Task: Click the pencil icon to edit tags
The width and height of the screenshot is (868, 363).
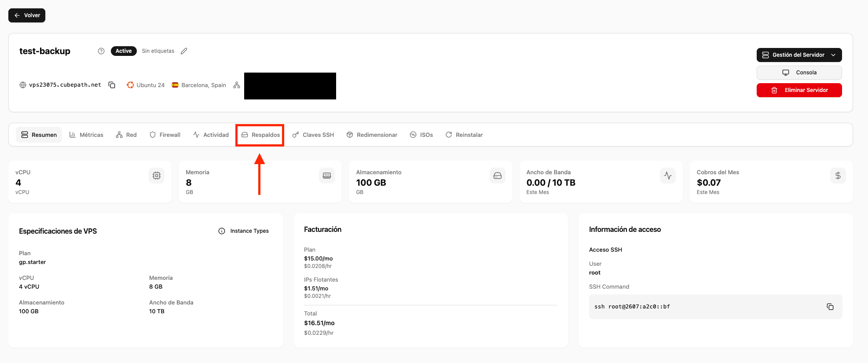Action: tap(184, 51)
